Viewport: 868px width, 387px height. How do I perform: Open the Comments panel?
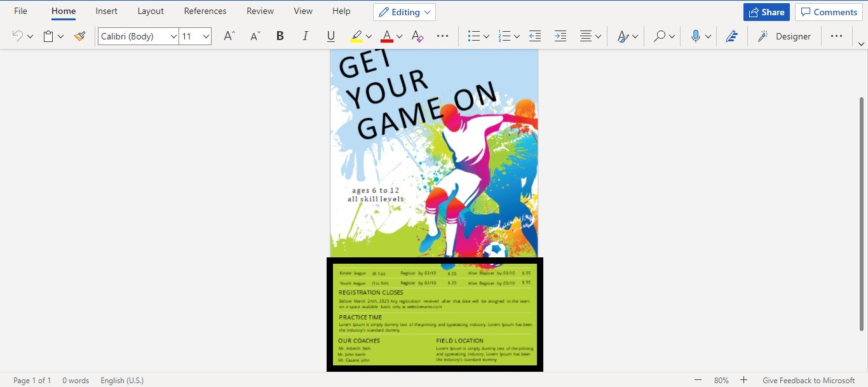(829, 11)
